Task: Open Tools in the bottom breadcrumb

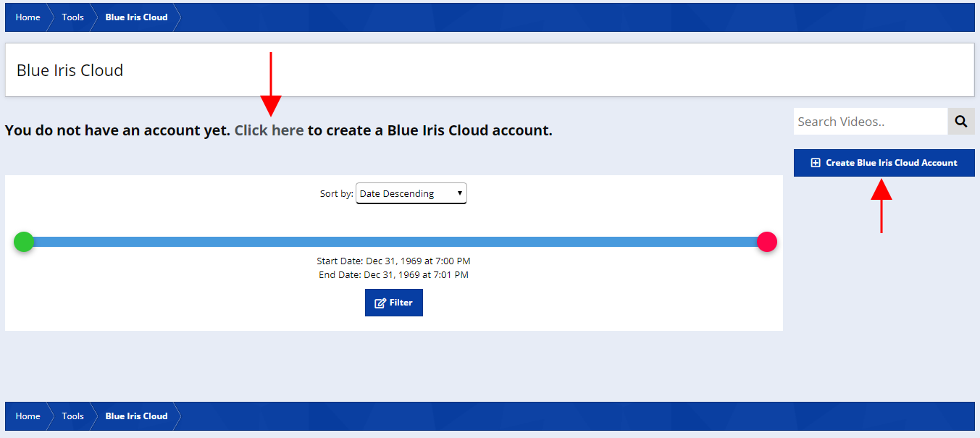Action: (72, 416)
